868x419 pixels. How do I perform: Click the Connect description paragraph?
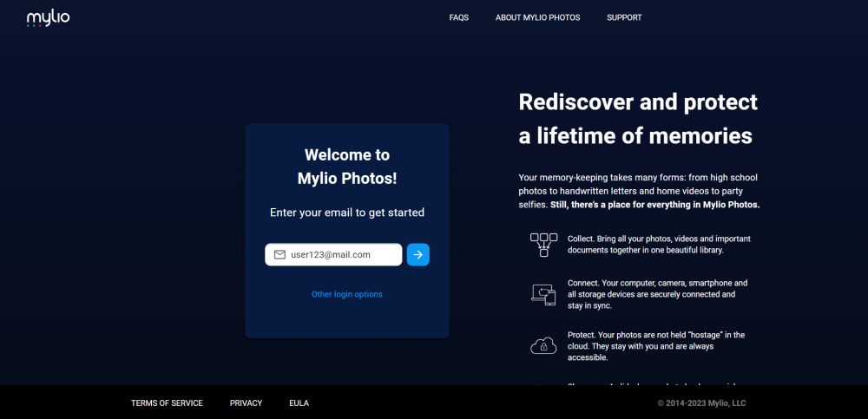point(658,294)
